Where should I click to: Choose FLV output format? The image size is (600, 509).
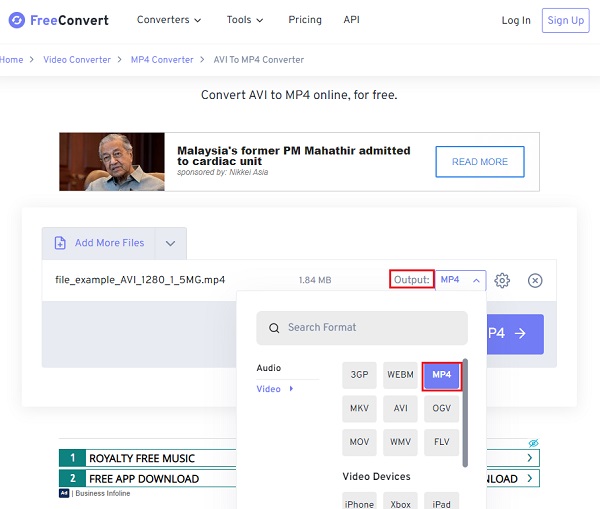pos(442,442)
